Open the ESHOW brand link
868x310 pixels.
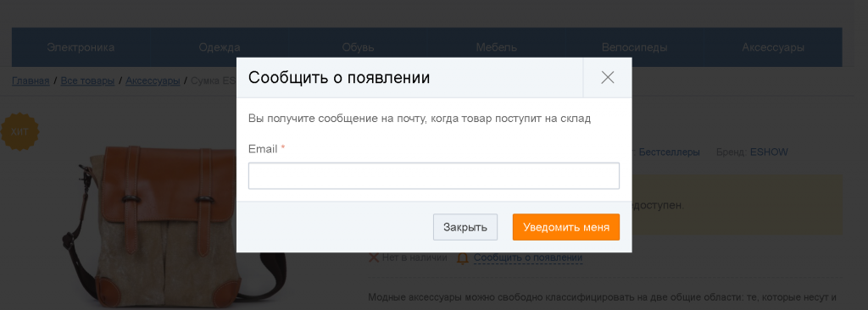769,152
